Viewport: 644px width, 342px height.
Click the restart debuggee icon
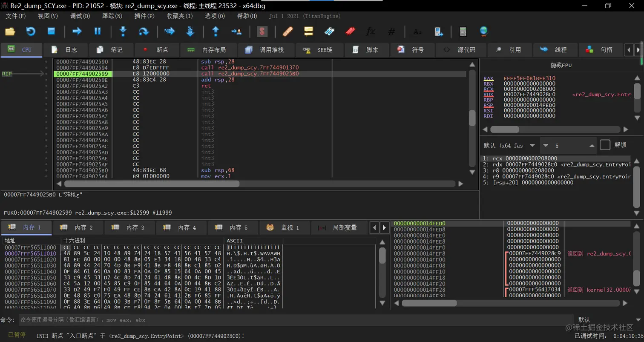[31, 31]
